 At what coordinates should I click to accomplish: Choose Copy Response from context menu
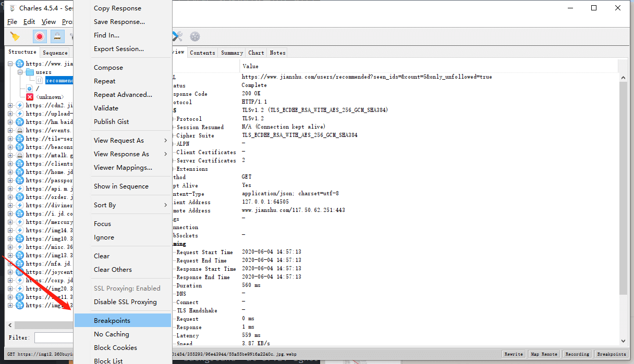[123, 8]
